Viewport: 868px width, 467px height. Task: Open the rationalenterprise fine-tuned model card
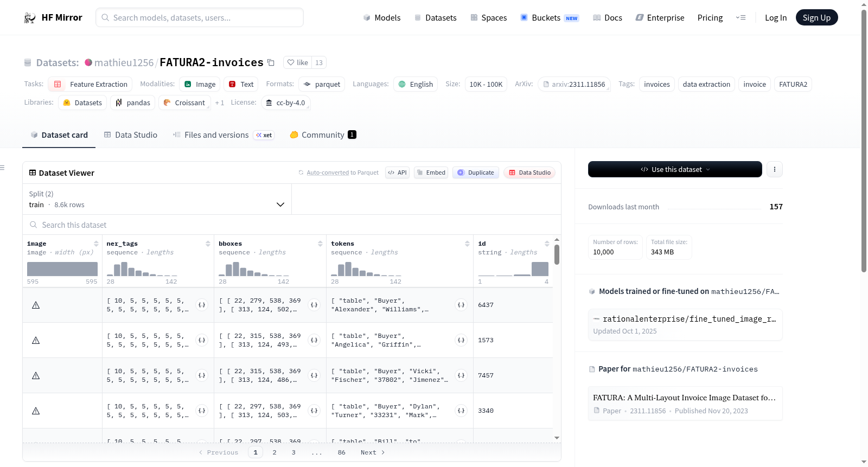(x=685, y=324)
